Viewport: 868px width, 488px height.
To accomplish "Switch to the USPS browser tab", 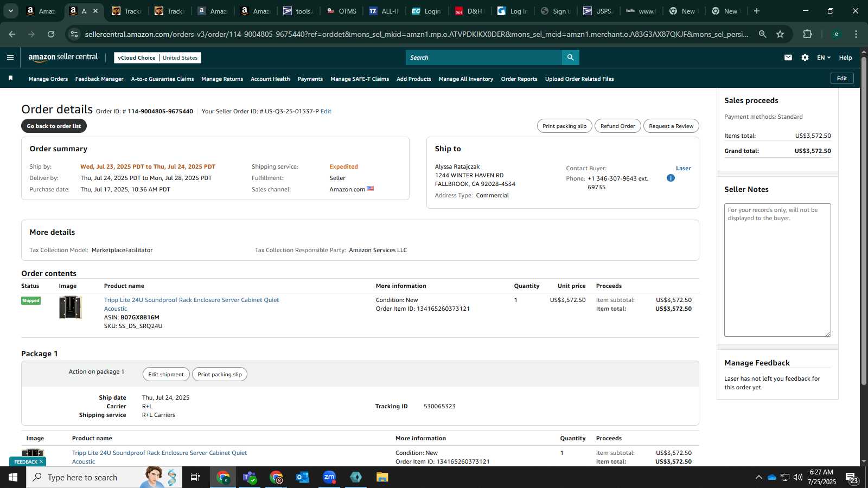I will tap(597, 11).
